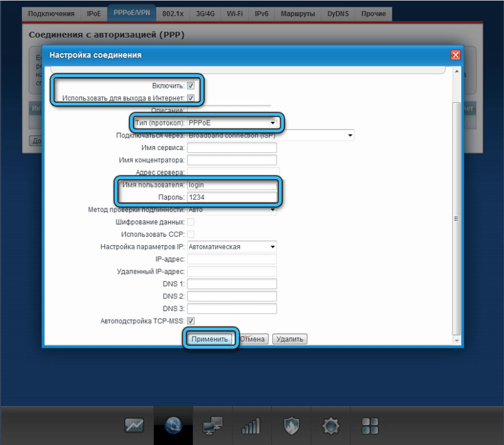Switch to the 3G/4G tab
Image resolution: width=504 pixels, height=445 pixels.
[205, 14]
